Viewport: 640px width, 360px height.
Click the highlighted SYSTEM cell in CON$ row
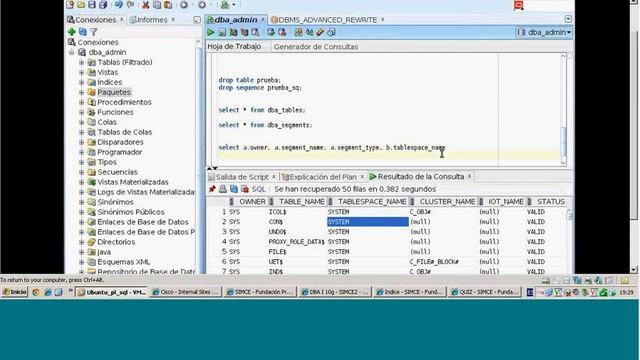(x=368, y=222)
